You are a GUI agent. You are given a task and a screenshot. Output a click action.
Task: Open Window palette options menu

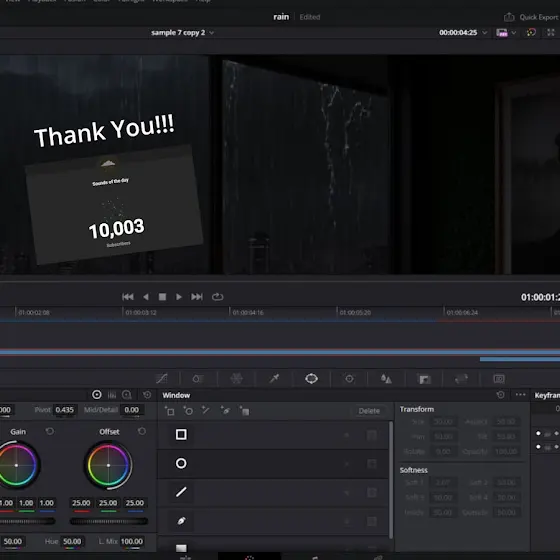click(x=520, y=395)
